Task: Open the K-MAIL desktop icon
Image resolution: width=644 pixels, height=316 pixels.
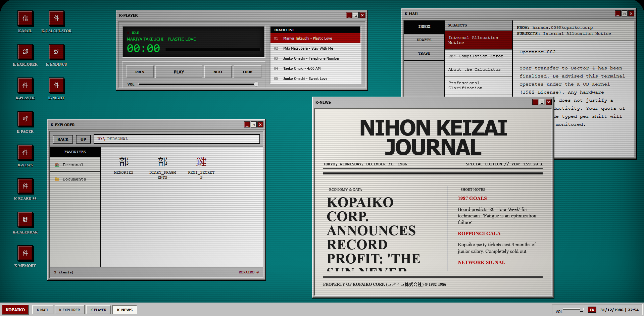Action: (x=25, y=22)
